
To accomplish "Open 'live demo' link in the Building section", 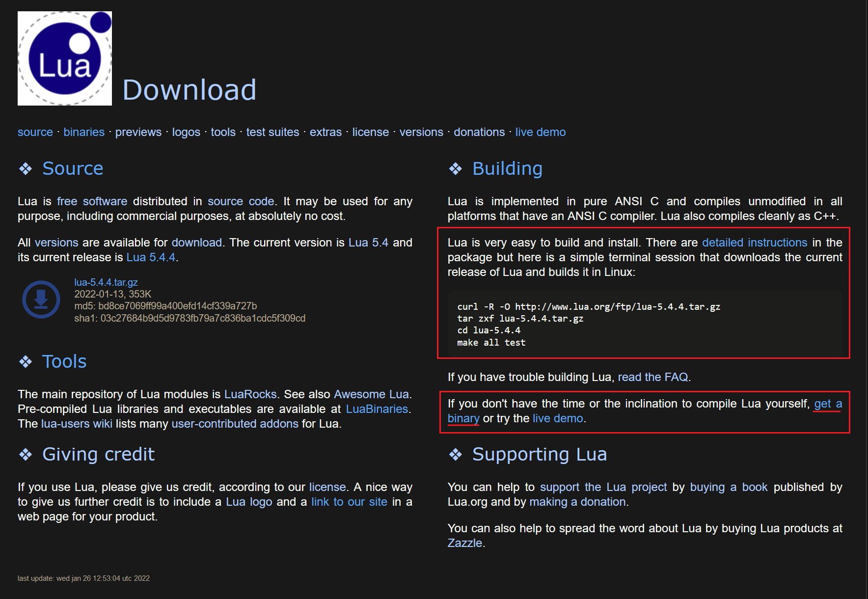I will [x=558, y=418].
